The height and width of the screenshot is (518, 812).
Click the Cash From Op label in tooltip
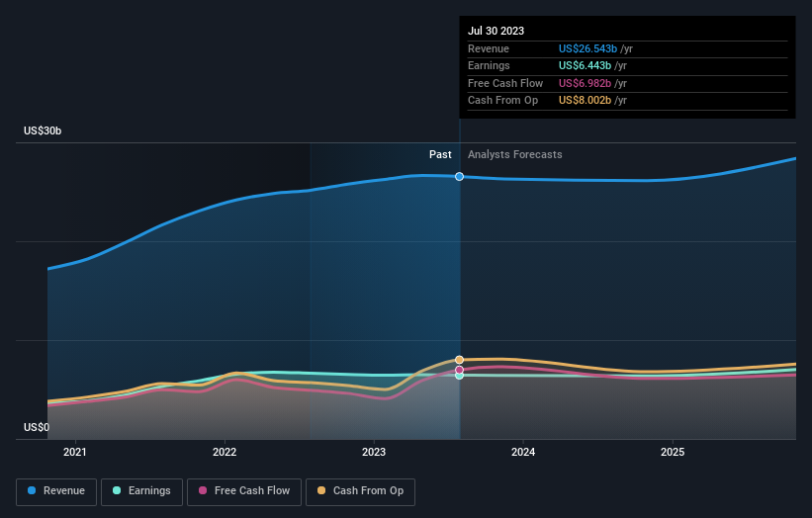(502, 101)
